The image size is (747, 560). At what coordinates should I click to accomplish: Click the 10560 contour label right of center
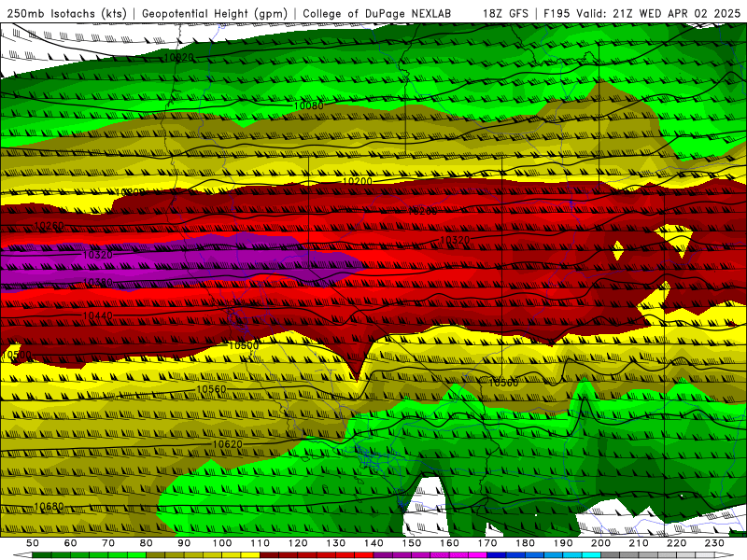(503, 383)
